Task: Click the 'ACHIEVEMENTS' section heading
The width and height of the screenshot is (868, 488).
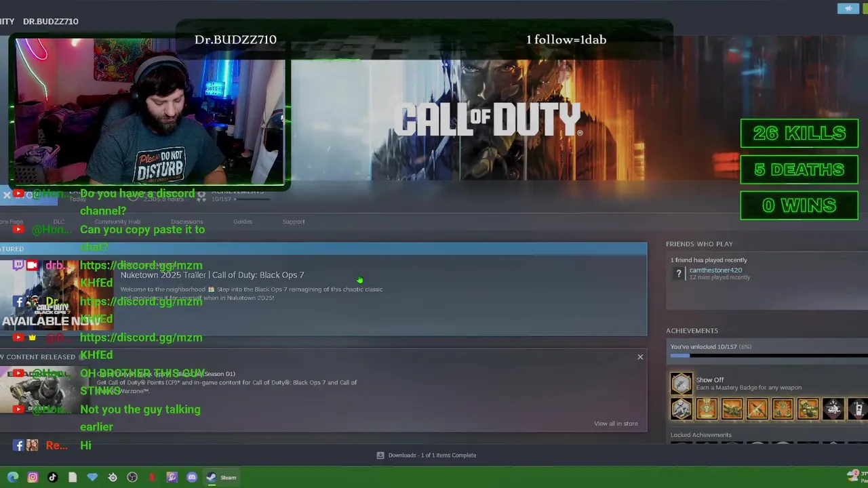Action: tap(692, 331)
